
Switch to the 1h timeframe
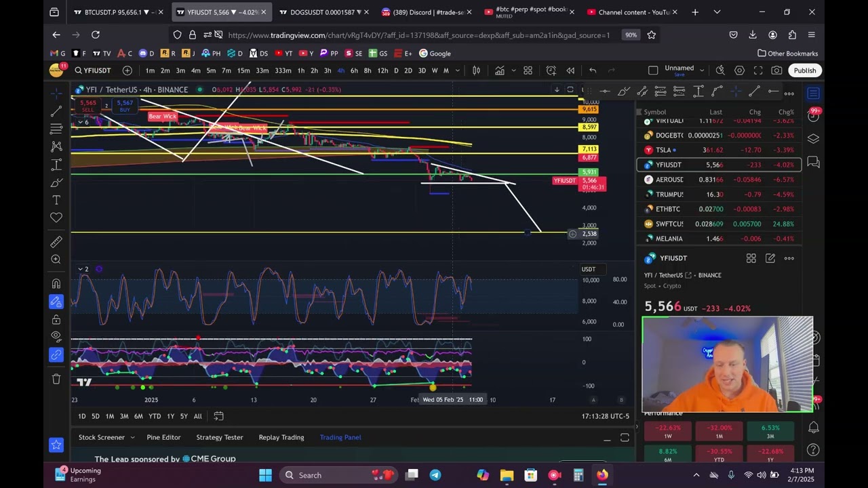[300, 70]
